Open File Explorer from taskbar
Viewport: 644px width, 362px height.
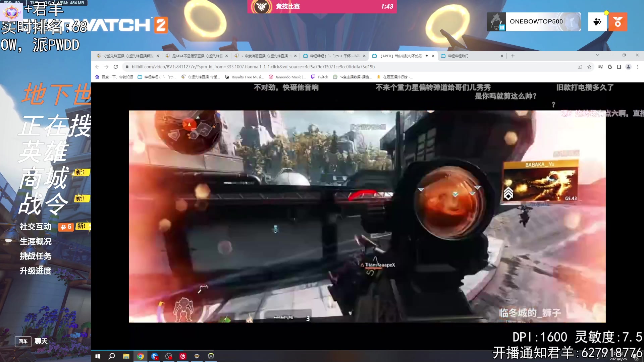126,356
